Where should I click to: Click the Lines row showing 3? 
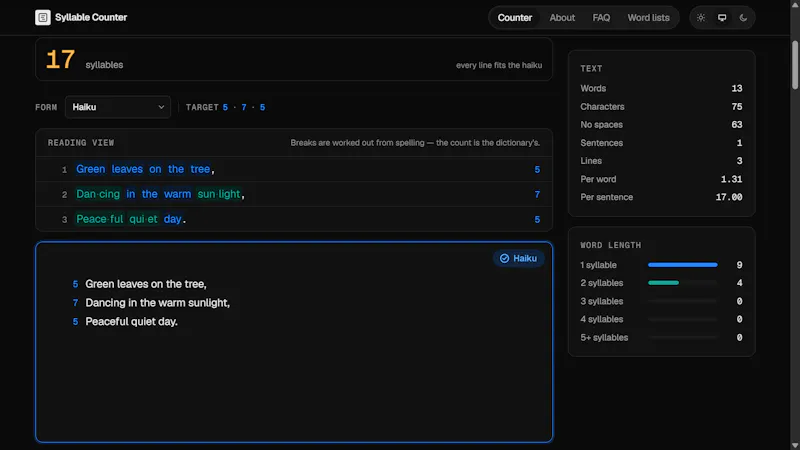(x=661, y=161)
